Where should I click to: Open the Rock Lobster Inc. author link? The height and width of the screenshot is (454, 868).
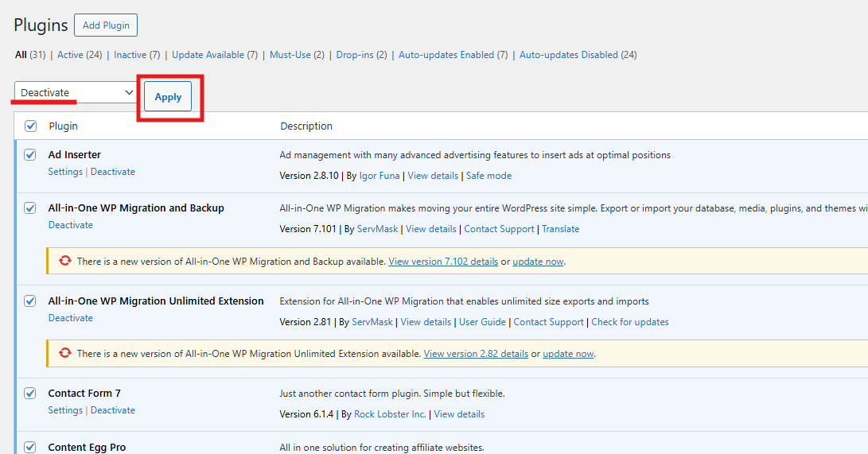pyautogui.click(x=391, y=414)
